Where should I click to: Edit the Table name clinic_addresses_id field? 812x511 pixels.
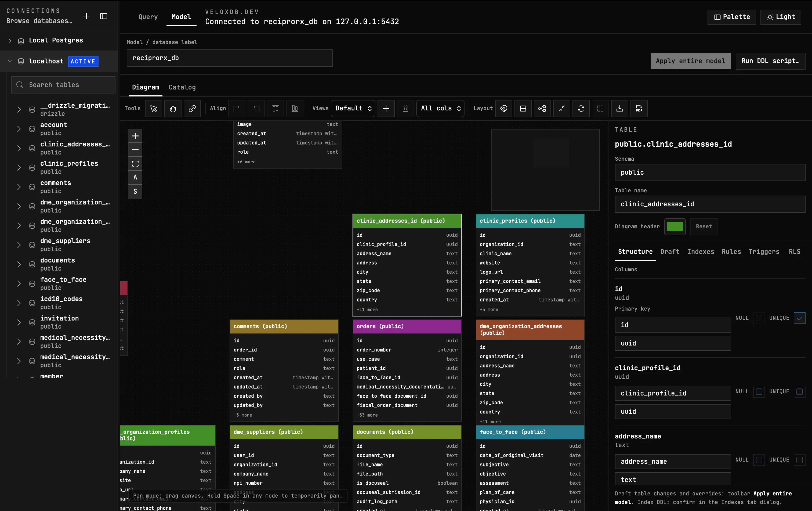click(x=710, y=204)
